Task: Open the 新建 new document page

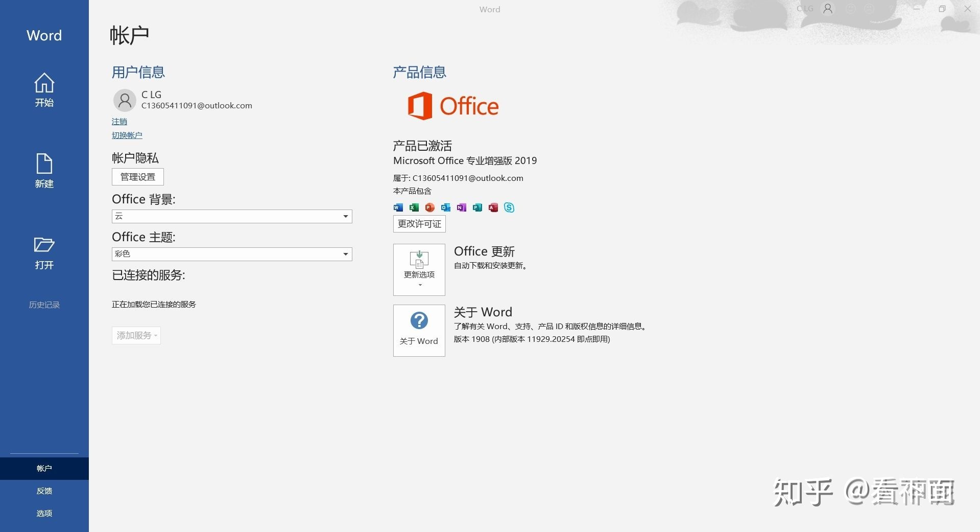Action: 44,171
